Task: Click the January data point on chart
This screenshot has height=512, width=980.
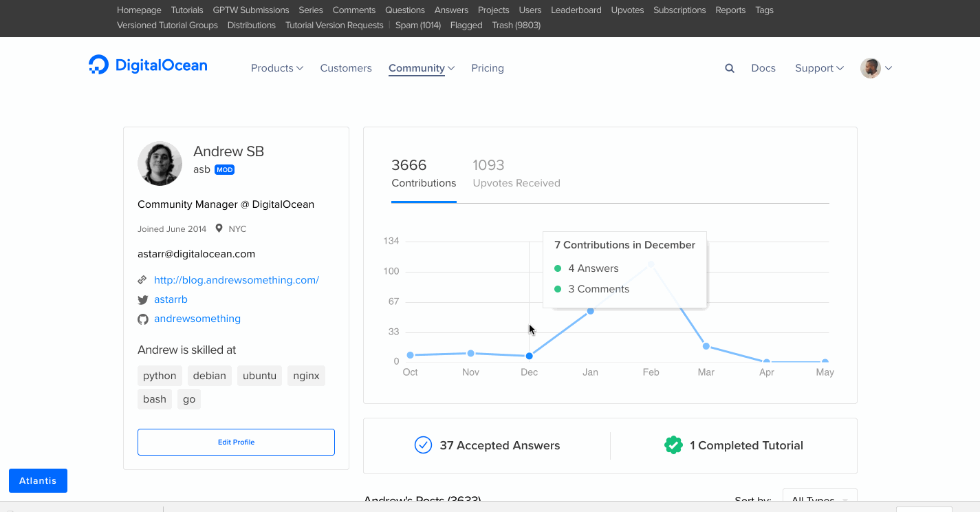Action: click(590, 311)
